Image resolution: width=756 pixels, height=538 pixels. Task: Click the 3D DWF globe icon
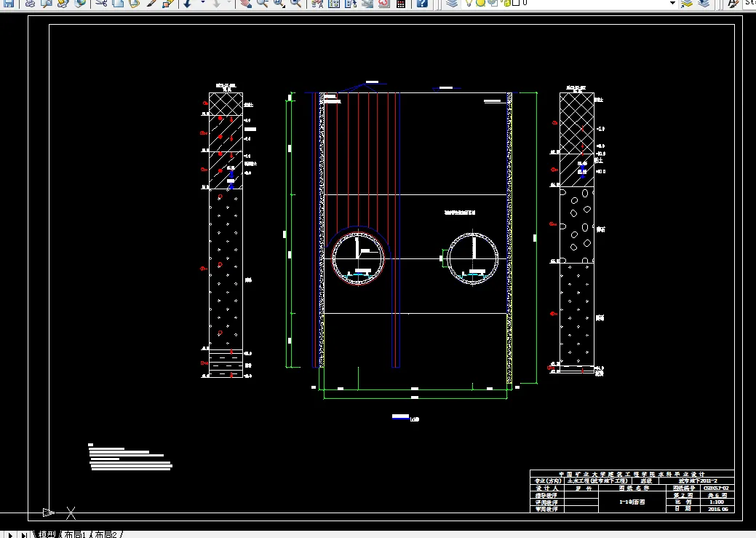[80, 4]
